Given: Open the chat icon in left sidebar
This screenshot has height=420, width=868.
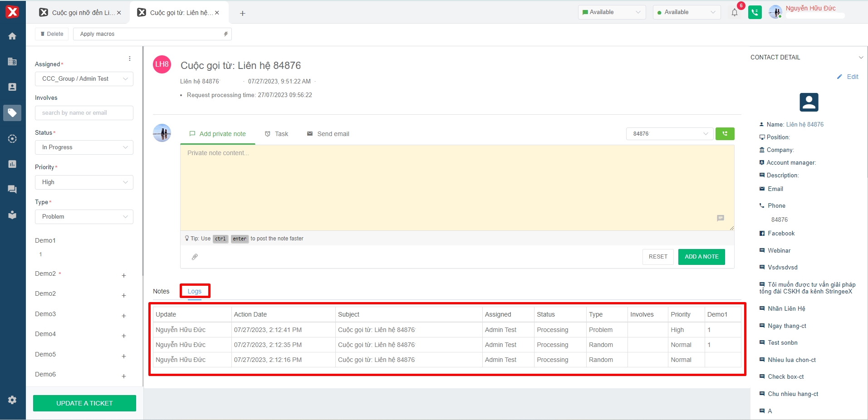Looking at the screenshot, I should (12, 189).
